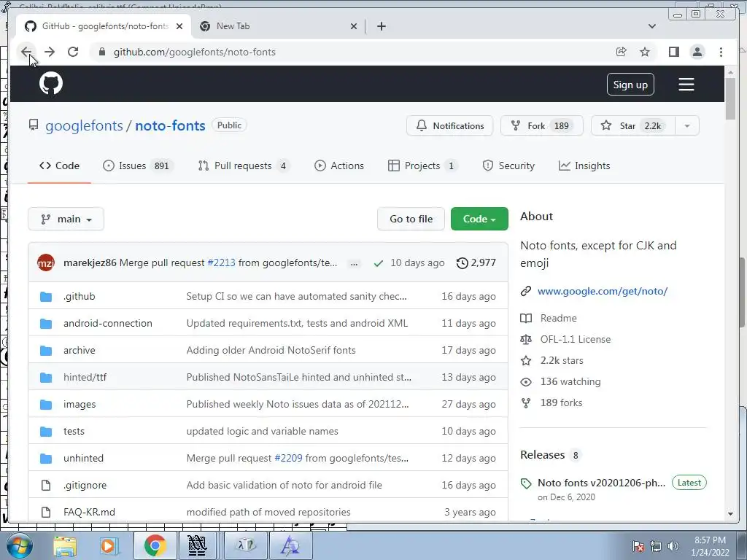
Task: Open the googlefonts owner link
Action: tap(85, 125)
